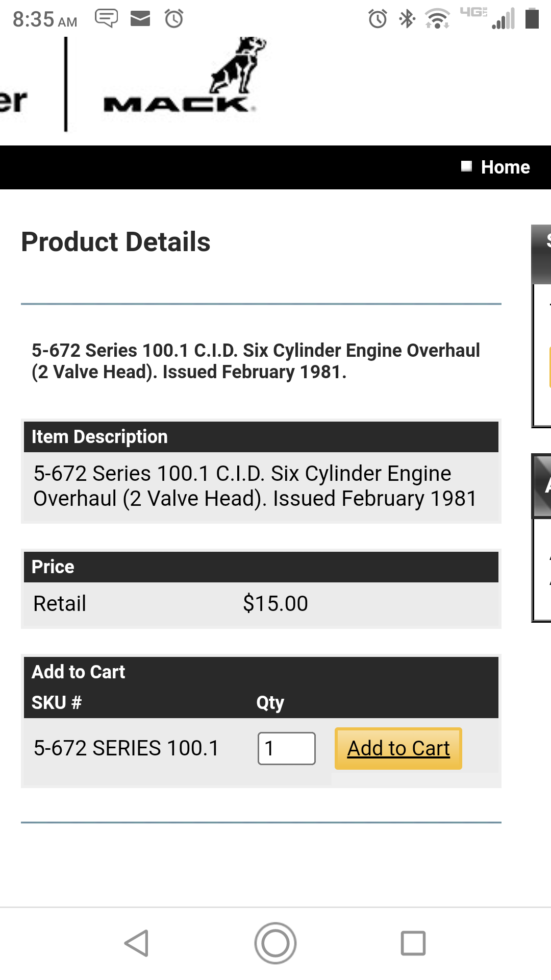Open the email notification icon
Screen dimensions: 551x980
click(x=140, y=19)
